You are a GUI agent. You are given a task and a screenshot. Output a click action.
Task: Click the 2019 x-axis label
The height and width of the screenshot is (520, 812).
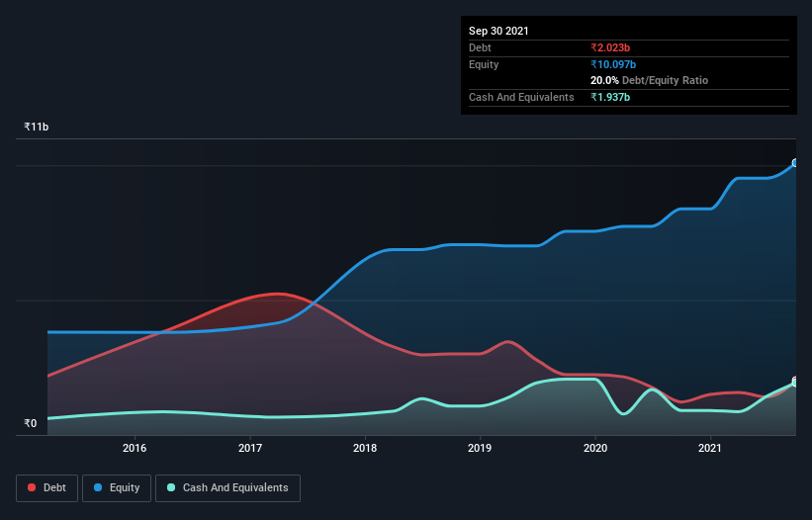click(x=480, y=448)
